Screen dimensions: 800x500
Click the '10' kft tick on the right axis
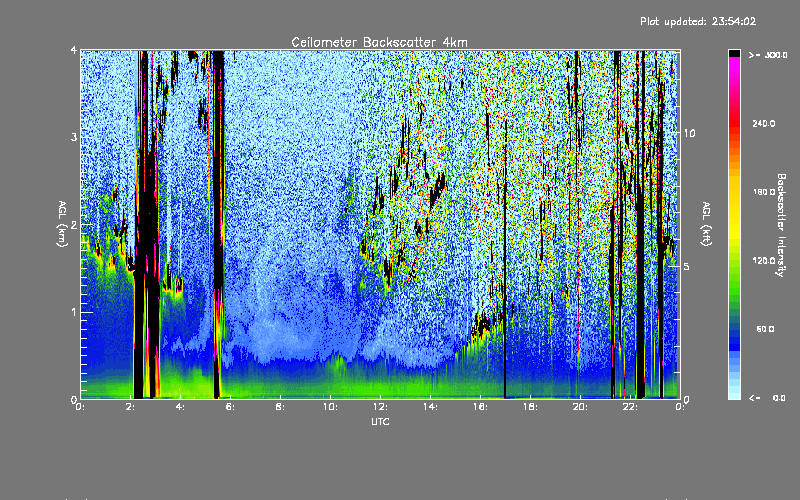[689, 133]
